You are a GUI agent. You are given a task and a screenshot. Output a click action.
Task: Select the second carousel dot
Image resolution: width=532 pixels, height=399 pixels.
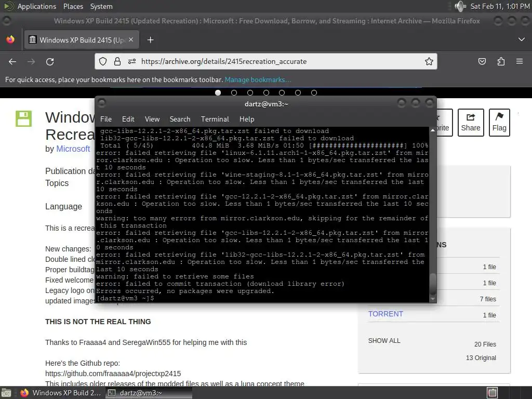(234, 92)
